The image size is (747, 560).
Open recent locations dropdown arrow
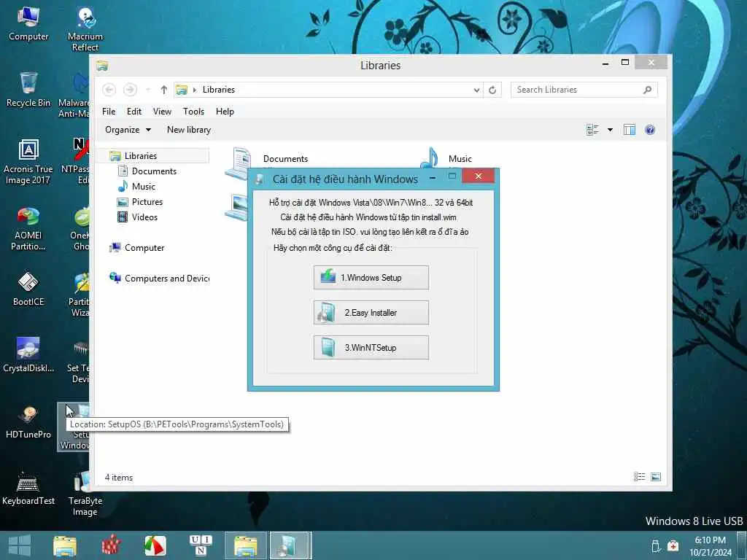(x=148, y=90)
